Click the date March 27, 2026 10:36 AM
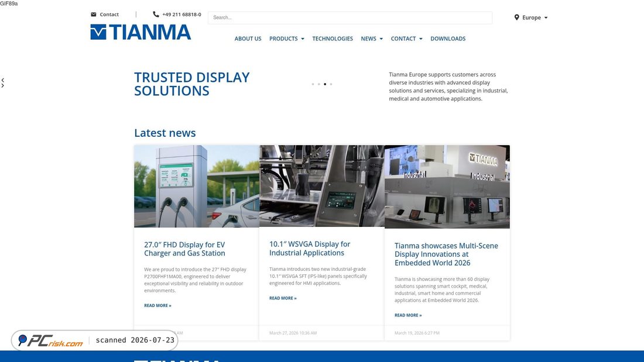Screen dimensions: 644x362 point(293,333)
